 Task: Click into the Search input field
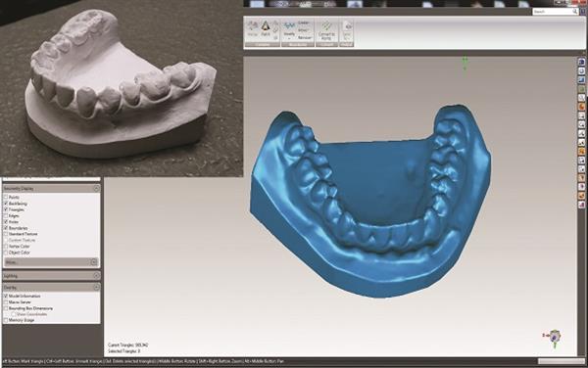point(552,12)
